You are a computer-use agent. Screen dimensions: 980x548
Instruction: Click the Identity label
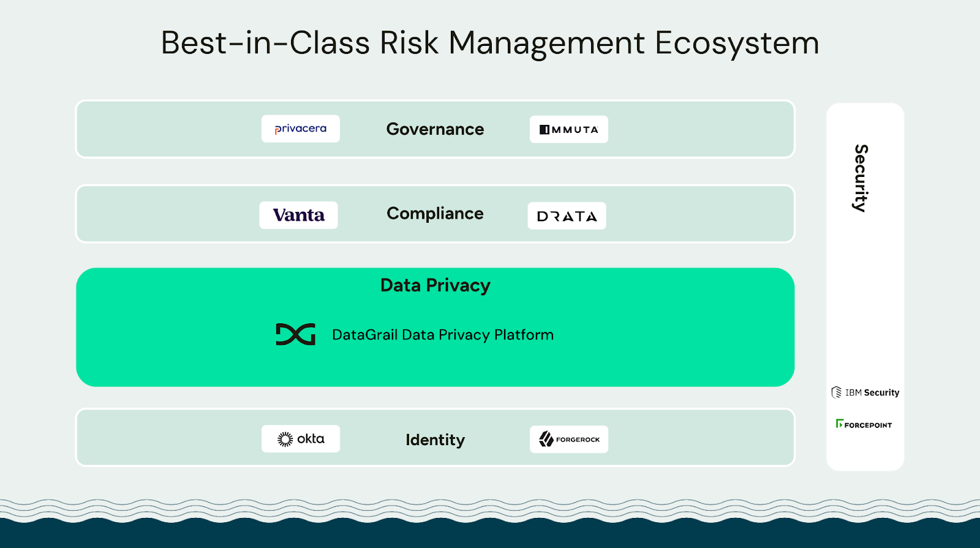pyautogui.click(x=435, y=440)
